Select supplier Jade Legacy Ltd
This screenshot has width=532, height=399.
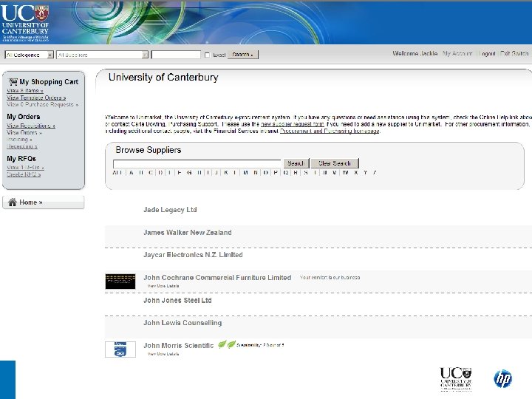pyautogui.click(x=170, y=210)
